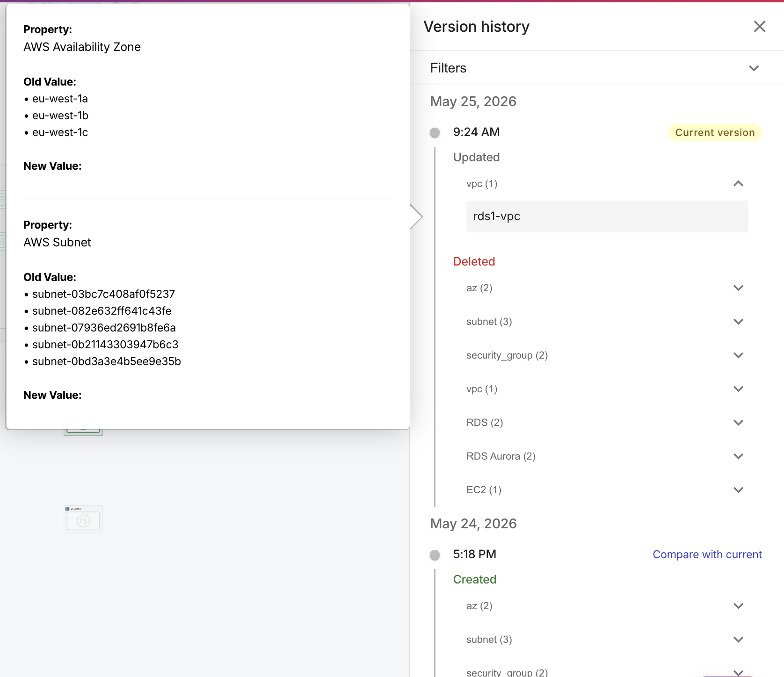Click subnet-082e632ff641c43fe value
The width and height of the screenshot is (784, 677).
pyautogui.click(x=102, y=311)
